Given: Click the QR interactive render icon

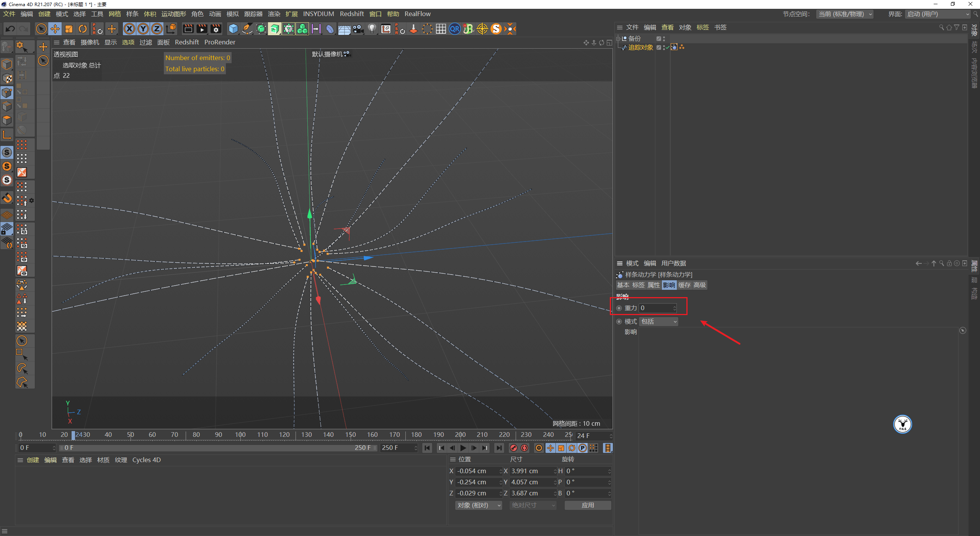Looking at the screenshot, I should (454, 29).
